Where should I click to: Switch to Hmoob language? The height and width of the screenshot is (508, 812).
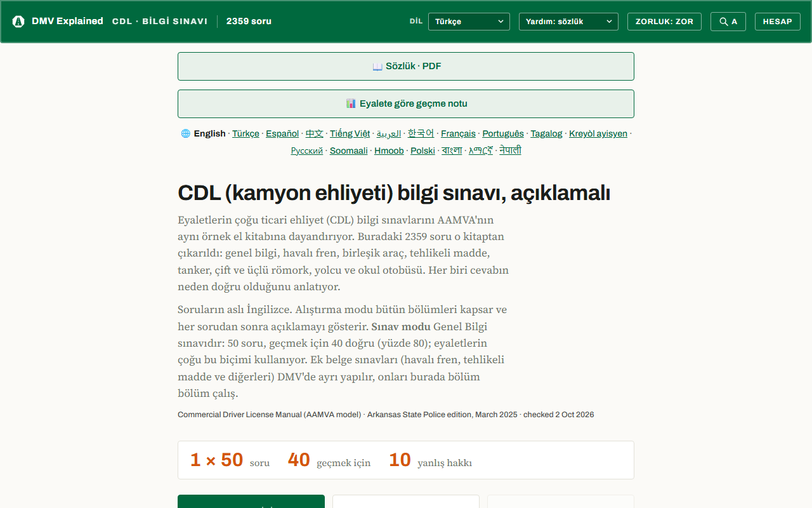pos(389,151)
